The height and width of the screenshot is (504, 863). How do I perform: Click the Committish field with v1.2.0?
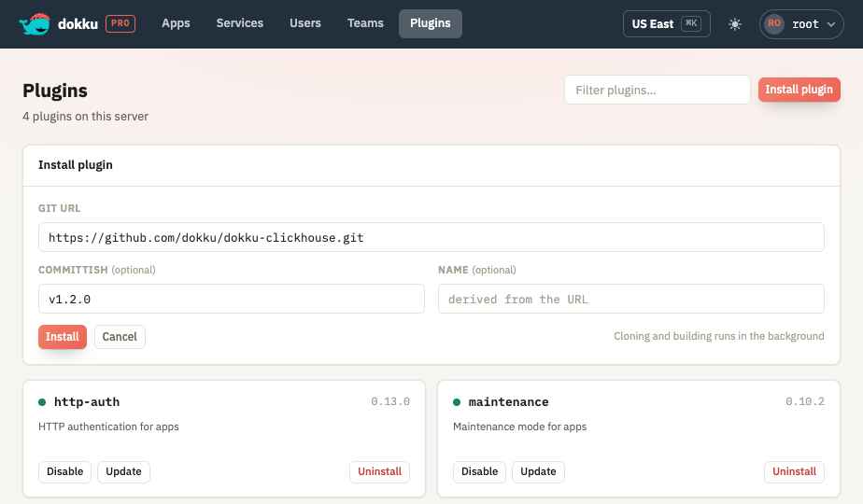point(232,299)
